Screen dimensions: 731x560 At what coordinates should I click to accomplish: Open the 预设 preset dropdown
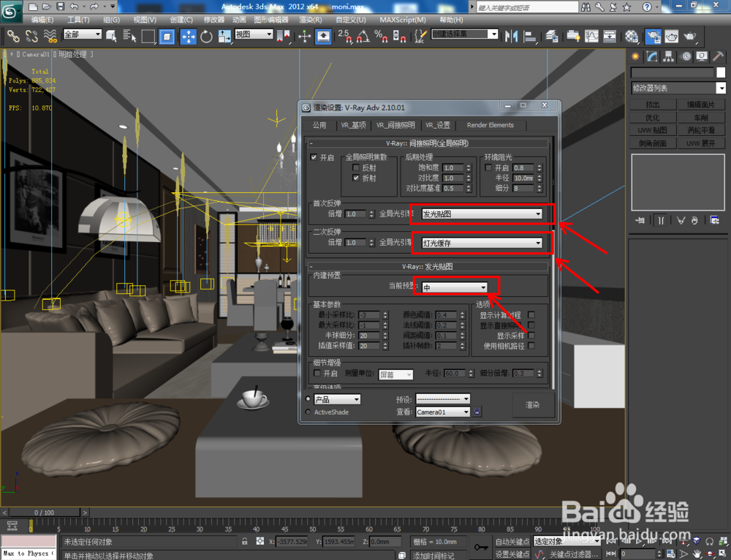[x=443, y=399]
